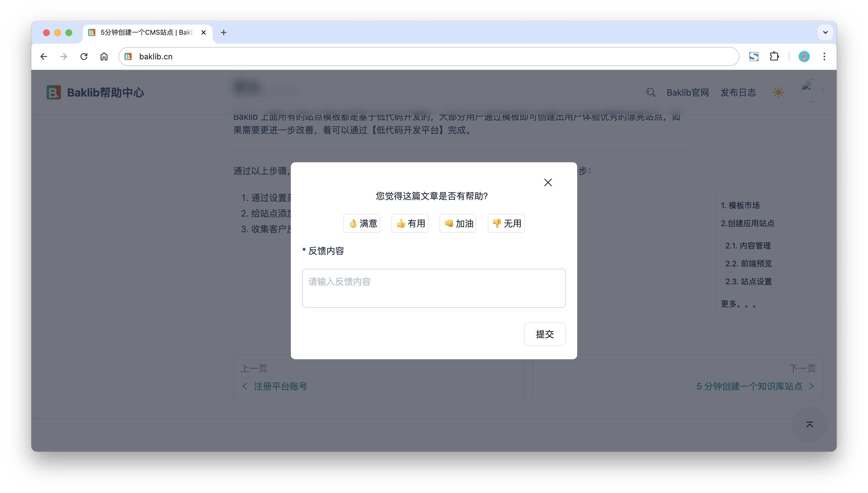
Task: Open the Extensions puzzle icon
Action: click(x=774, y=57)
